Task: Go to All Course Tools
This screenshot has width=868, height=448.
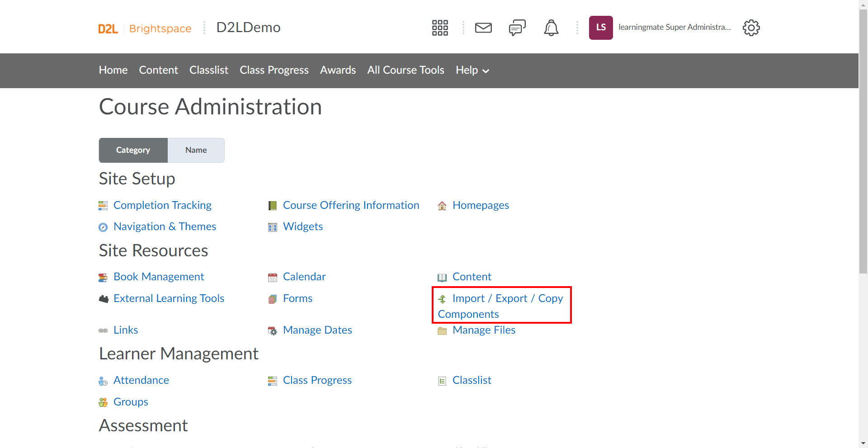Action: (406, 71)
